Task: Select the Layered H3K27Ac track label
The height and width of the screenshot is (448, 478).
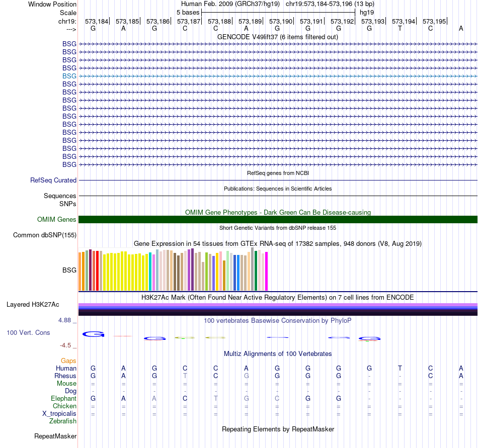Action: click(x=33, y=305)
